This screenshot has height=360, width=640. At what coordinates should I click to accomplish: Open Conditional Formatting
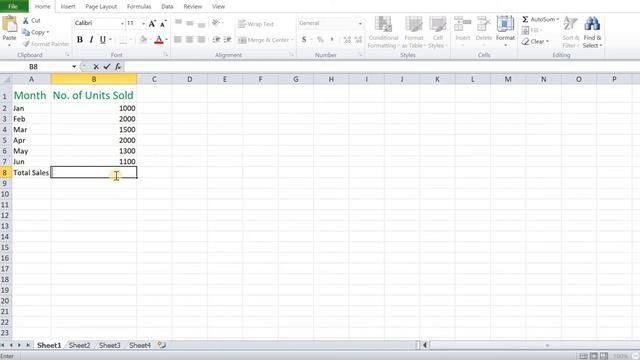(383, 32)
